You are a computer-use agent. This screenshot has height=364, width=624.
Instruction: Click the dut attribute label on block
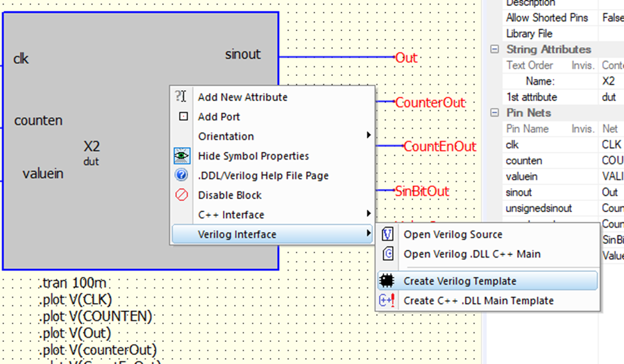pos(91,161)
